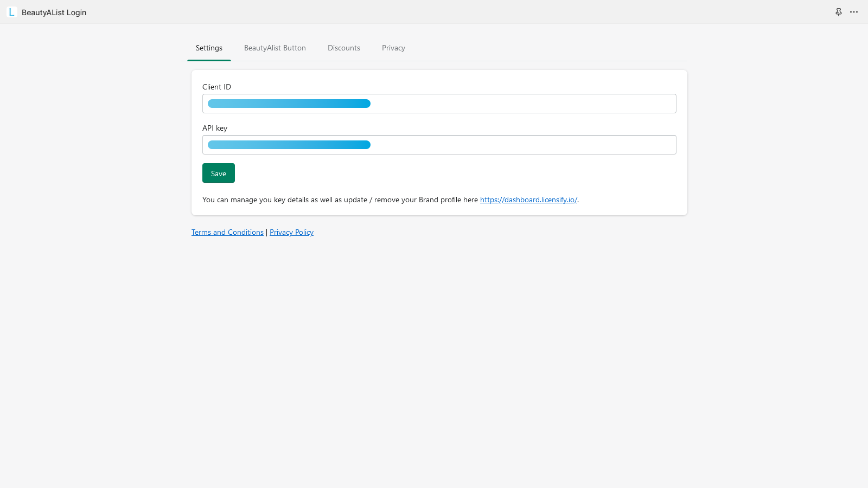Click the BeautyAList Login title text
The height and width of the screenshot is (488, 868).
[x=53, y=12]
